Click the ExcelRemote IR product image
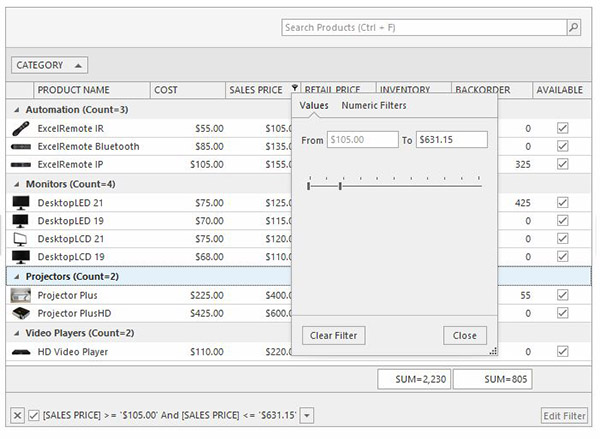The height and width of the screenshot is (439, 600). [x=20, y=128]
